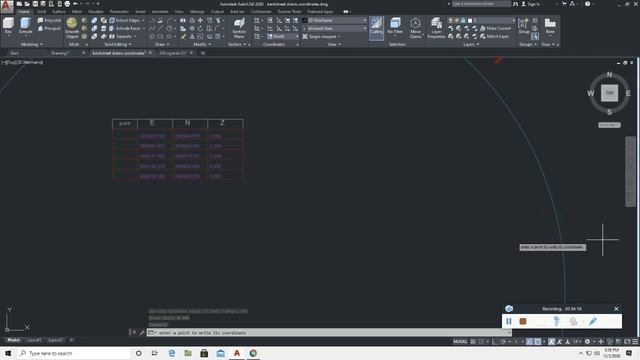Click the recorder pen annotation tool

593,321
